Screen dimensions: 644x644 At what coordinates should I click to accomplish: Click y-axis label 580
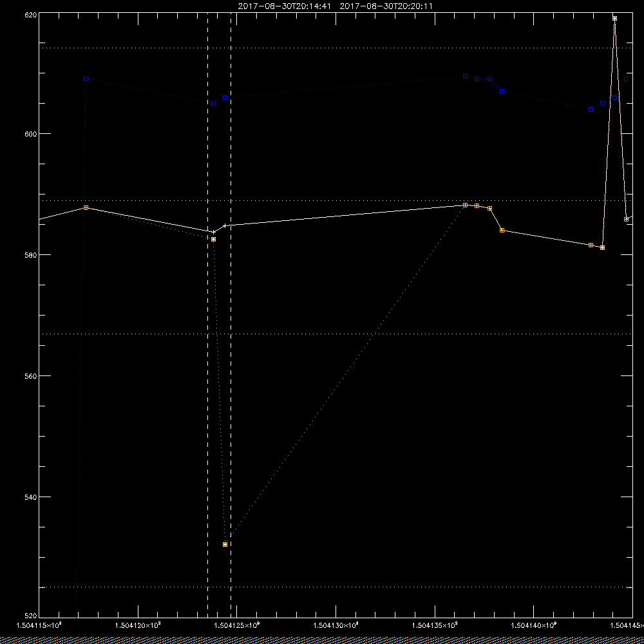pyautogui.click(x=31, y=255)
